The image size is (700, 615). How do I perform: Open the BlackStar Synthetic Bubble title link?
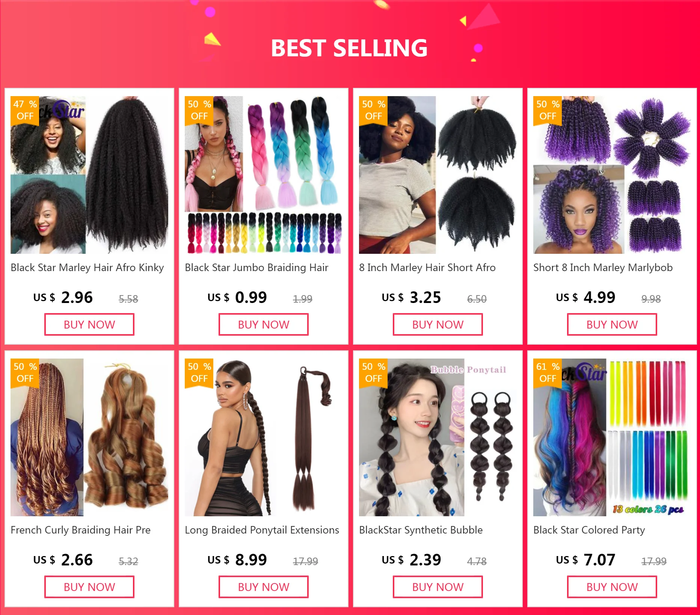point(421,530)
